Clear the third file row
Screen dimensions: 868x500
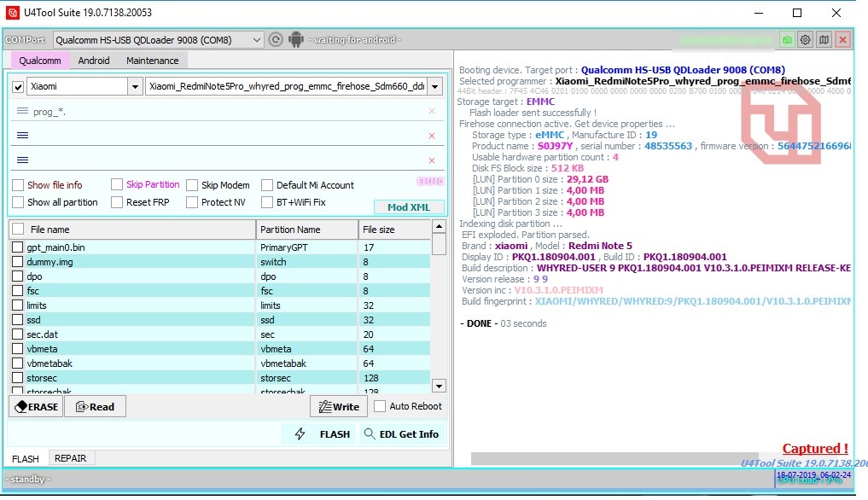coord(432,160)
